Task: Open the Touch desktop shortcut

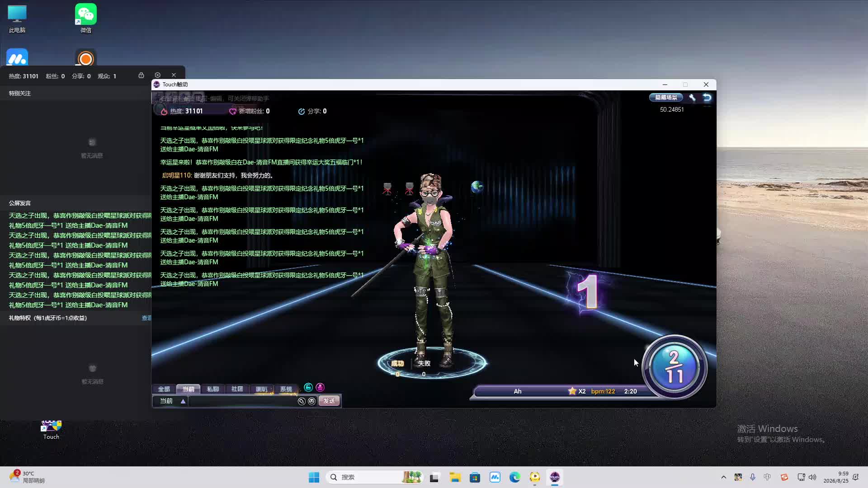Action: 51,430
